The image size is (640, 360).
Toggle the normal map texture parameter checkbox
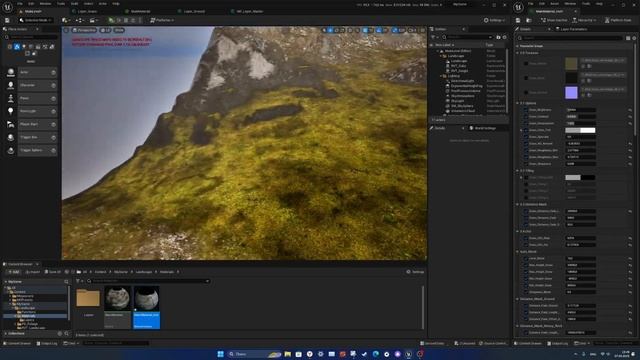[526, 93]
